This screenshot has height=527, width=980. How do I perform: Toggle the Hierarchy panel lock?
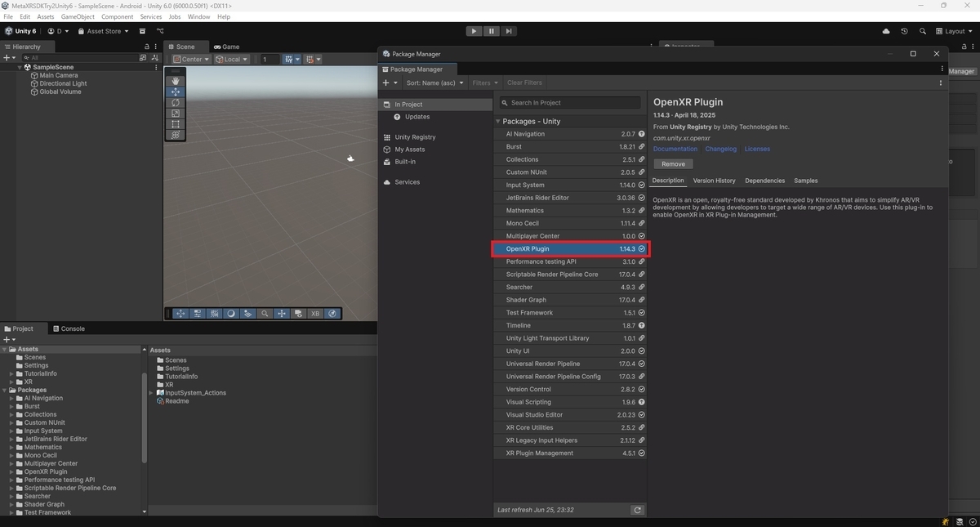[x=146, y=47]
